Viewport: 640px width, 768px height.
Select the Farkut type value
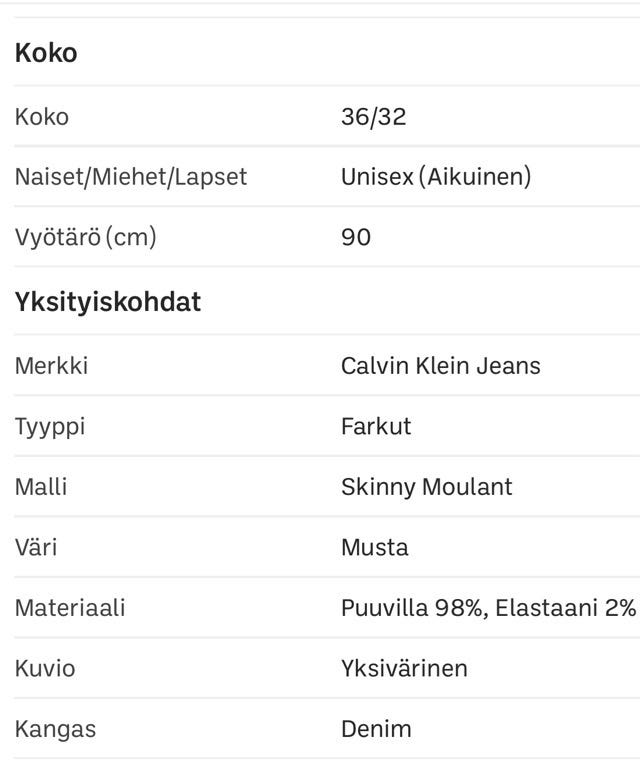click(x=376, y=427)
